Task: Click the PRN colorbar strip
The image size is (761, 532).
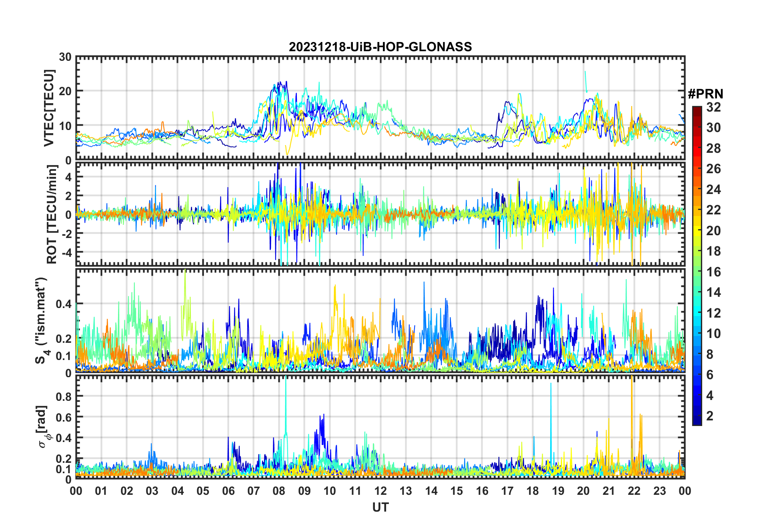Action: (697, 266)
